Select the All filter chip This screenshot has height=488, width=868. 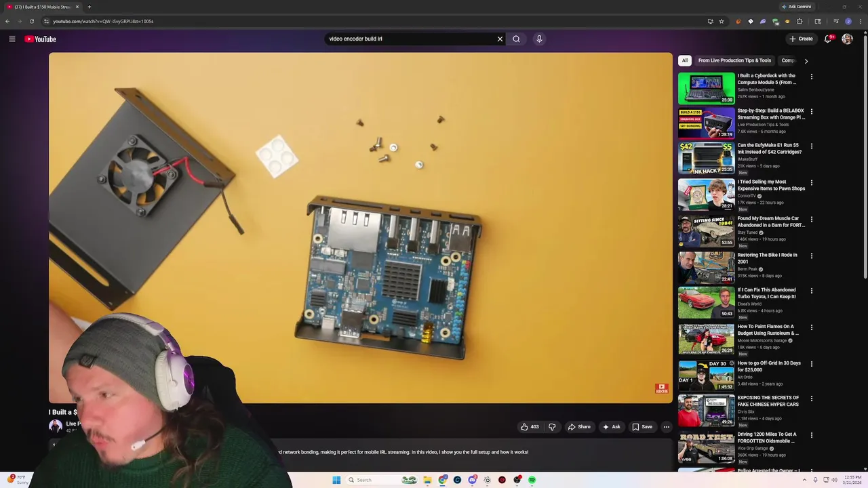[x=685, y=60]
